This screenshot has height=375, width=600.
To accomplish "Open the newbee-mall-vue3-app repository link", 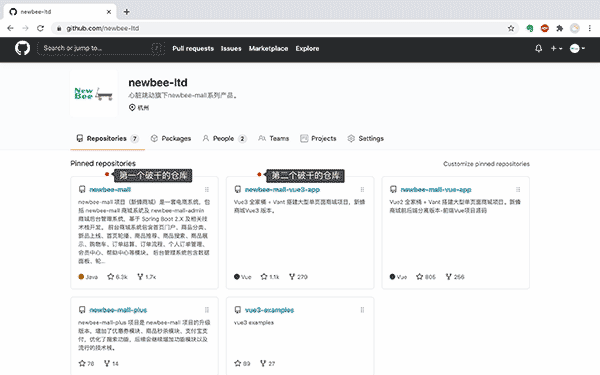I will pyautogui.click(x=282, y=189).
